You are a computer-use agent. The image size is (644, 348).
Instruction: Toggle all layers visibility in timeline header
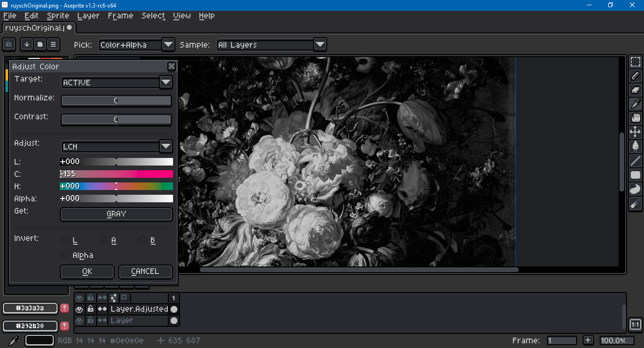[x=79, y=298]
